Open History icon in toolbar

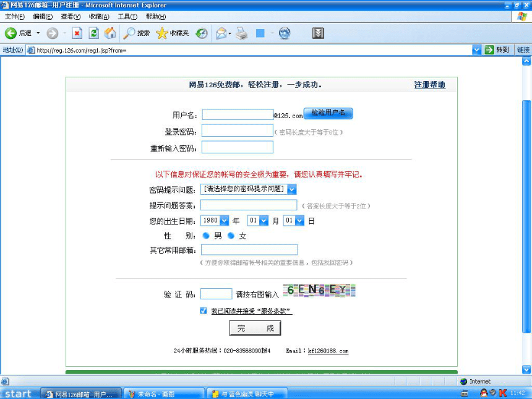(x=202, y=33)
